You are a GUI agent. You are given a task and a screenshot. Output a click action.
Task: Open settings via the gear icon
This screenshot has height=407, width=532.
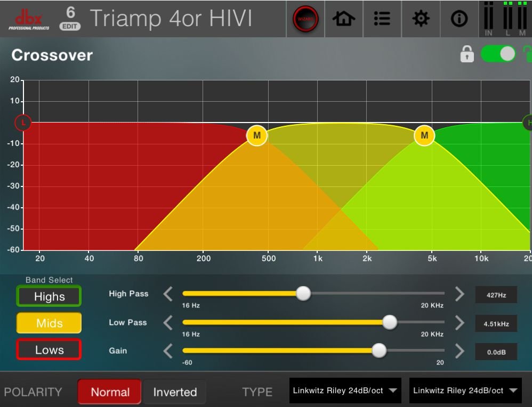pos(421,19)
